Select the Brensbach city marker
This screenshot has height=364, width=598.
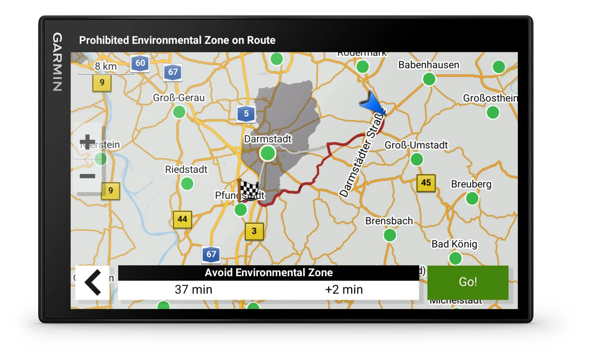[x=390, y=235]
